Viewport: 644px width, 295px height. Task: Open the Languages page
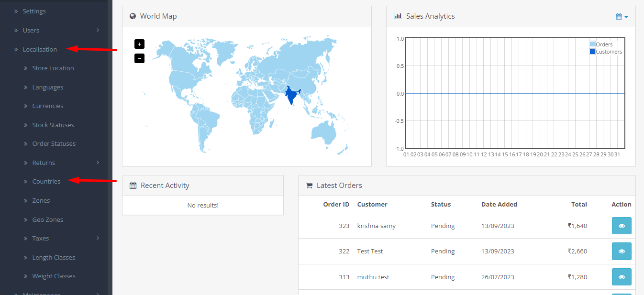pyautogui.click(x=48, y=87)
